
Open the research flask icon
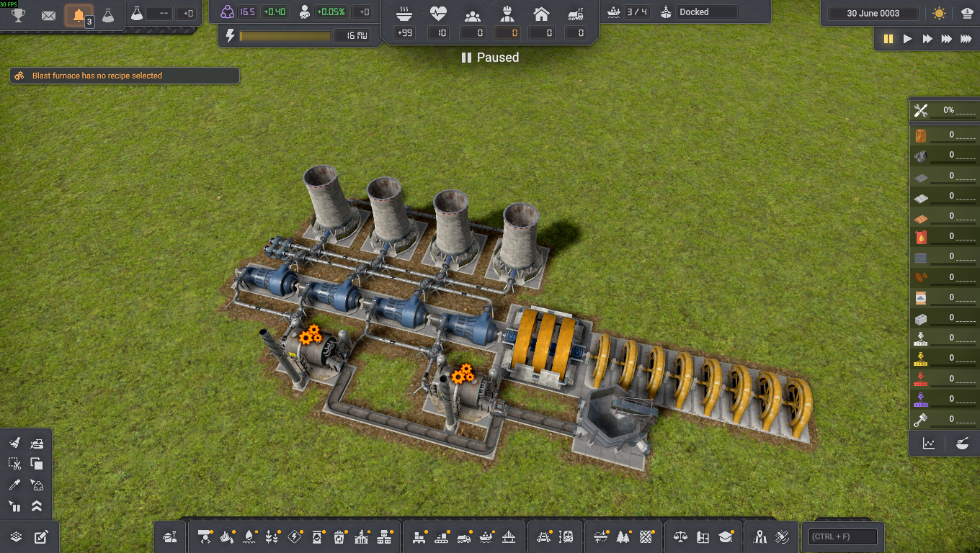click(108, 15)
